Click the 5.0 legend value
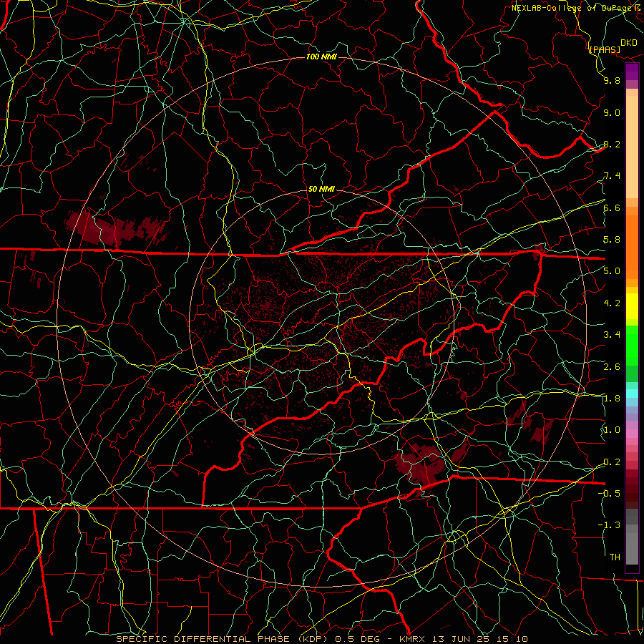The width and height of the screenshot is (644, 644). tap(612, 271)
